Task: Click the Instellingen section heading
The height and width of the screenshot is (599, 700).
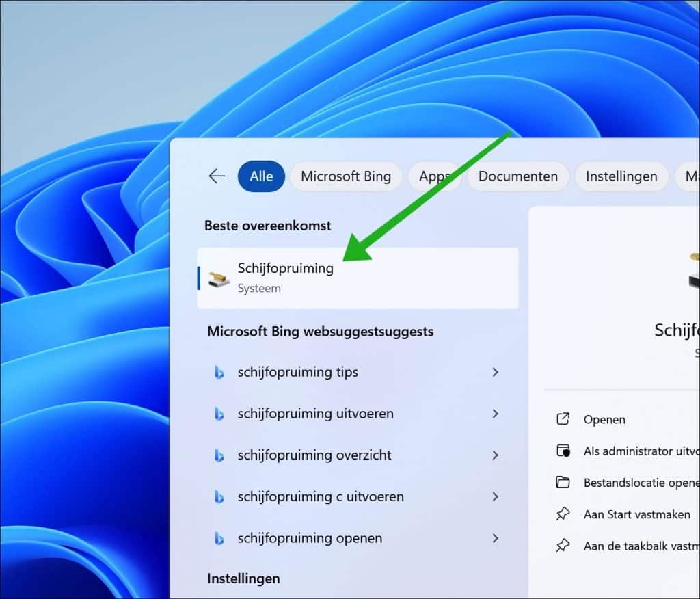Action: [244, 578]
